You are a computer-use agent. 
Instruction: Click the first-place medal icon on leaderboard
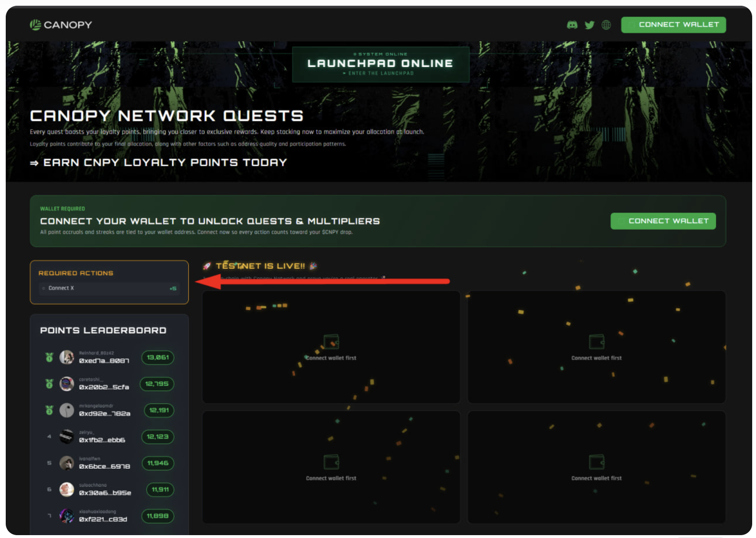tap(49, 357)
